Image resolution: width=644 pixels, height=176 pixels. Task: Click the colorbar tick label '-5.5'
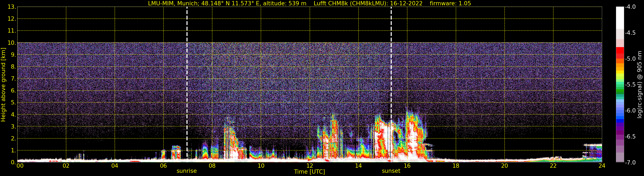tap(630, 85)
